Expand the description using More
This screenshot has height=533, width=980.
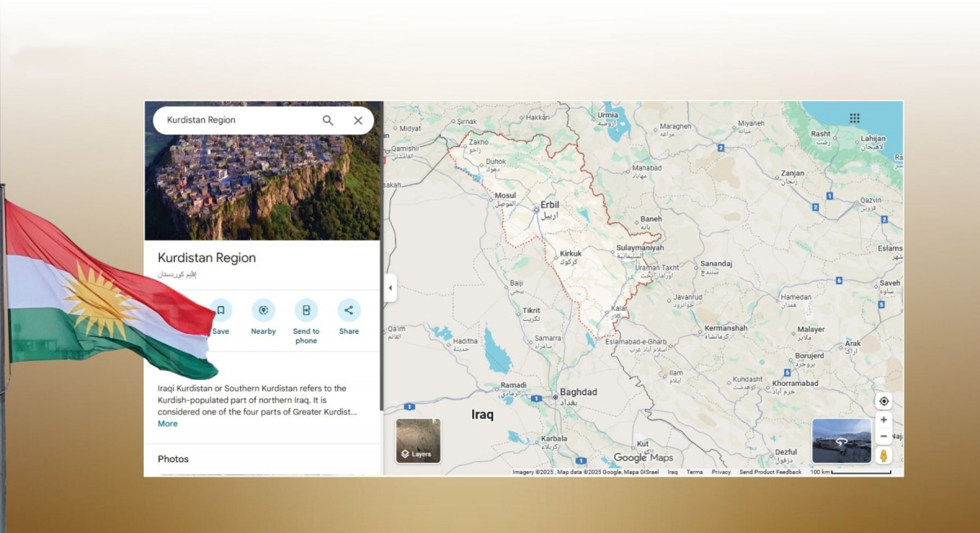pos(167,424)
